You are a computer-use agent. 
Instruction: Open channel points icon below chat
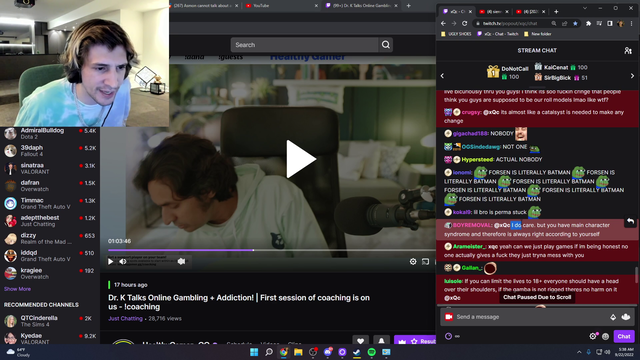click(x=448, y=336)
